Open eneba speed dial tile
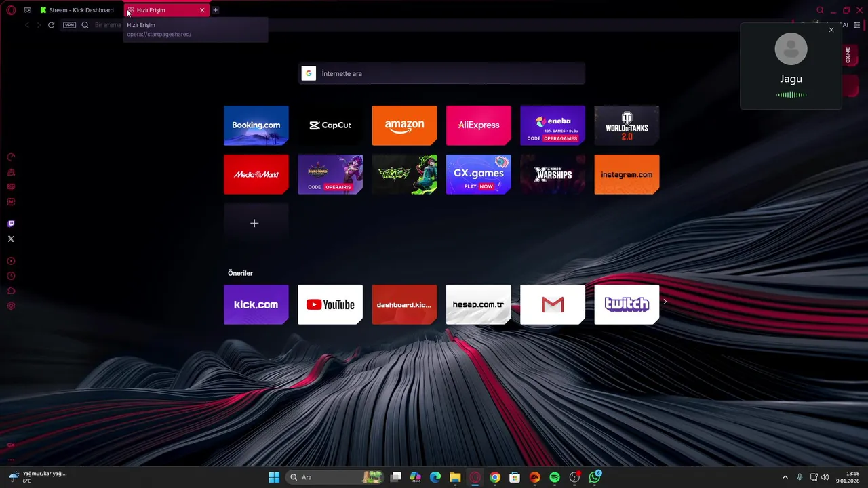The image size is (868, 488). [x=553, y=125]
